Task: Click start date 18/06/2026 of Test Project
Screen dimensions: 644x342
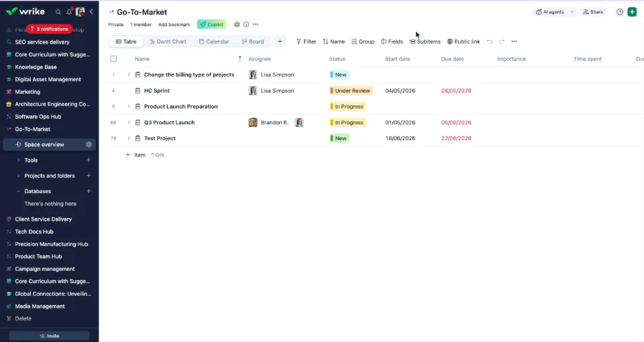Action: tap(400, 138)
